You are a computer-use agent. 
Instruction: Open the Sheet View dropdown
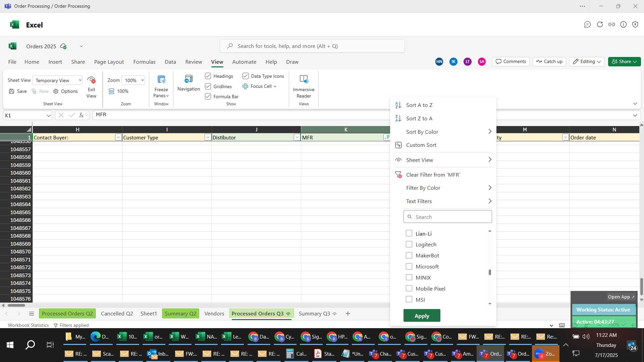pyautogui.click(x=58, y=80)
